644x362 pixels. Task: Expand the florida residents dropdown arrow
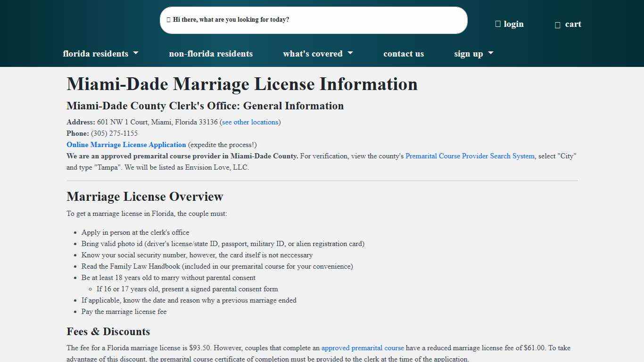pos(136,53)
